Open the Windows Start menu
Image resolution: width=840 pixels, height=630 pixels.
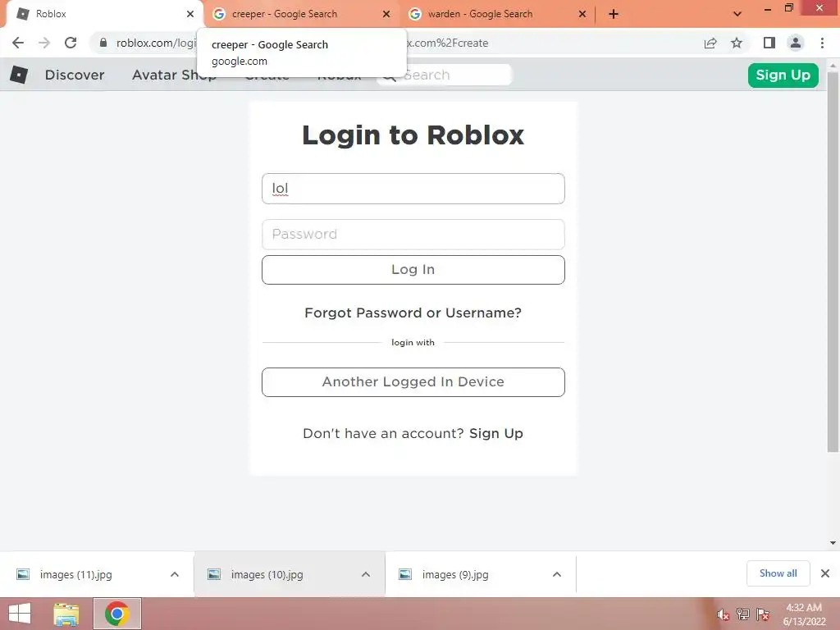click(20, 614)
